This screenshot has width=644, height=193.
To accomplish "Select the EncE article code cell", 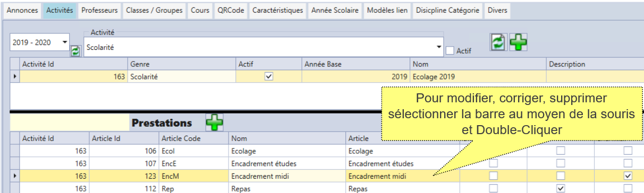I will [x=193, y=163].
